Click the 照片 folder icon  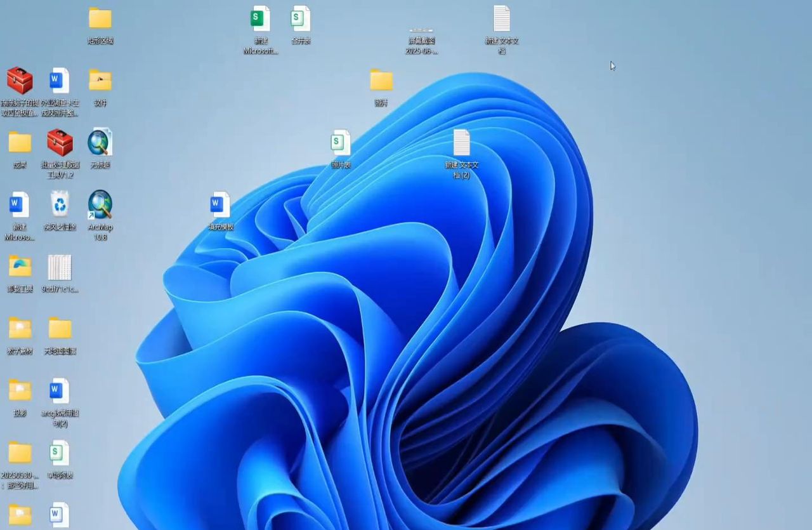tap(381, 81)
